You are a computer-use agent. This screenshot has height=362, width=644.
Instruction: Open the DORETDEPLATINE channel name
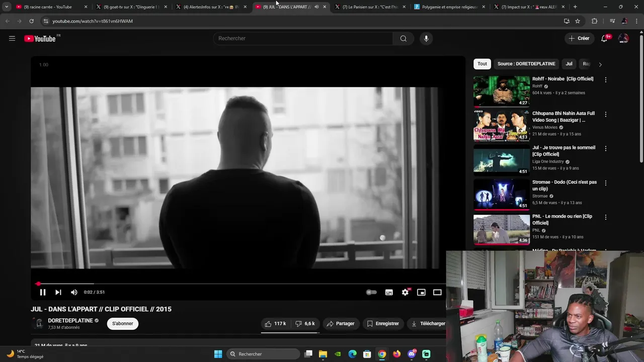click(x=70, y=321)
